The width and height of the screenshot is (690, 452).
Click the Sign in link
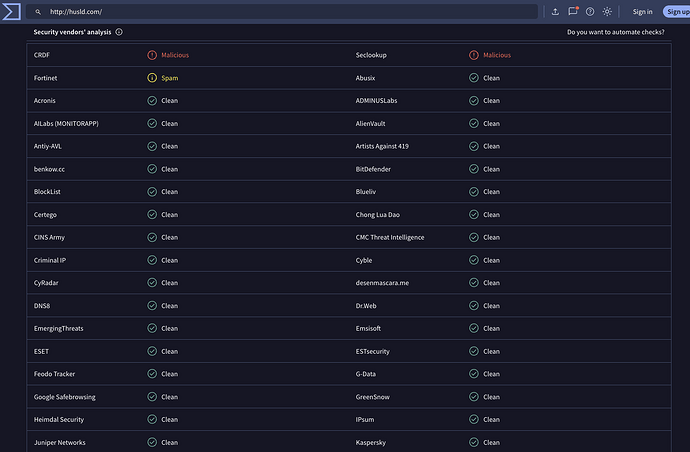click(x=642, y=12)
